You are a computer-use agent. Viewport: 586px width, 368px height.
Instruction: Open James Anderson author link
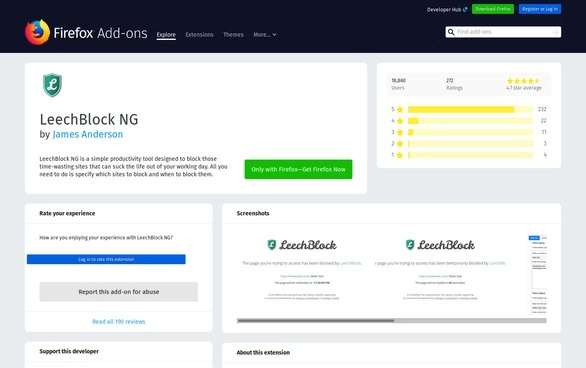coord(87,134)
